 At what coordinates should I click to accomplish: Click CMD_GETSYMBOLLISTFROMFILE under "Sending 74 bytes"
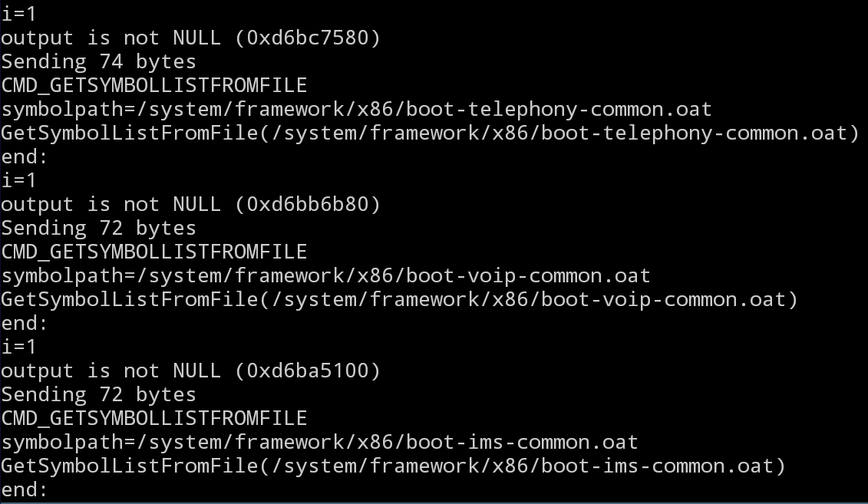click(x=153, y=85)
